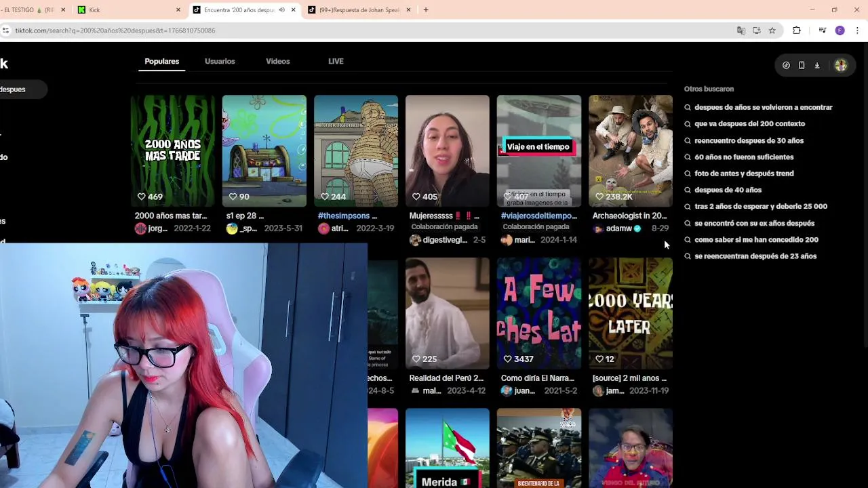Search 'que va despues del 200 contexto'
The image size is (868, 488).
(749, 123)
